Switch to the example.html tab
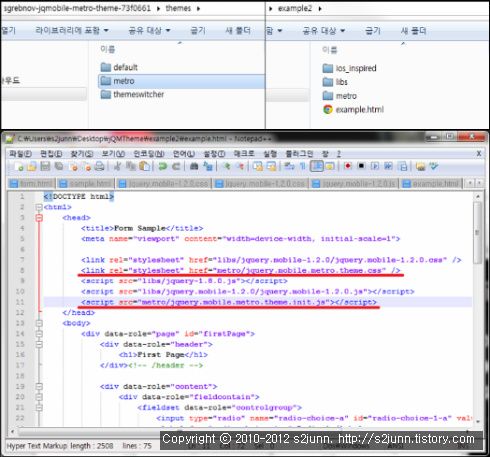490x457 pixels. click(x=431, y=183)
